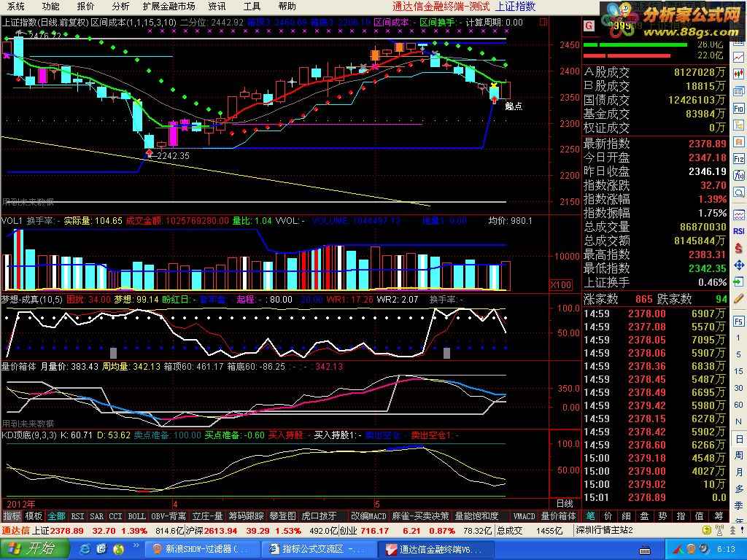Click the up-arrow icon in status bar
The width and height of the screenshot is (747, 560).
tap(732, 530)
